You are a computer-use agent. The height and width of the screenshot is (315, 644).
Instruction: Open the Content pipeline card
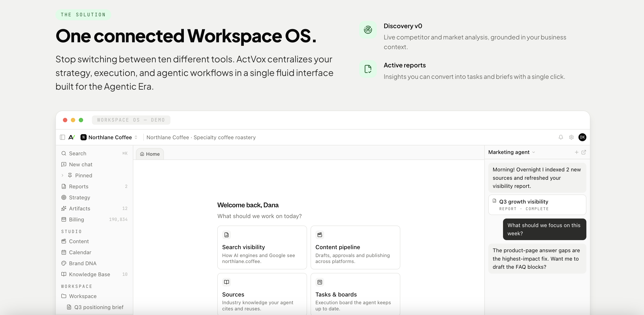click(x=355, y=247)
